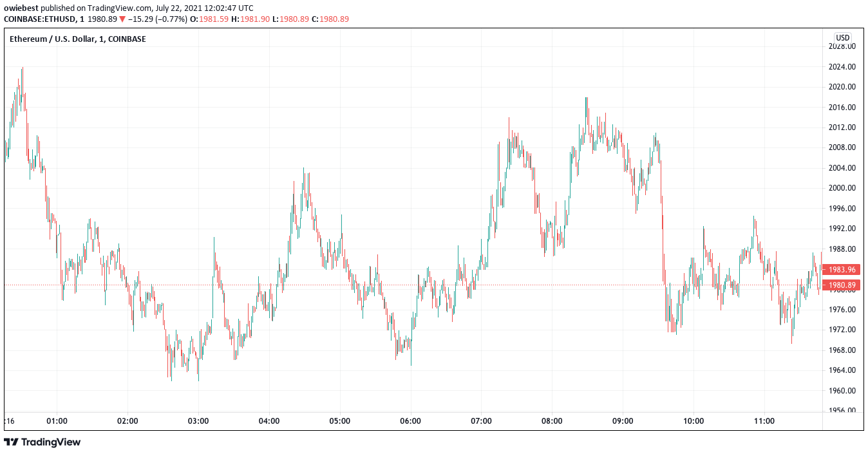Click the 10:00 time axis label
This screenshot has height=454, width=868.
pyautogui.click(x=693, y=422)
